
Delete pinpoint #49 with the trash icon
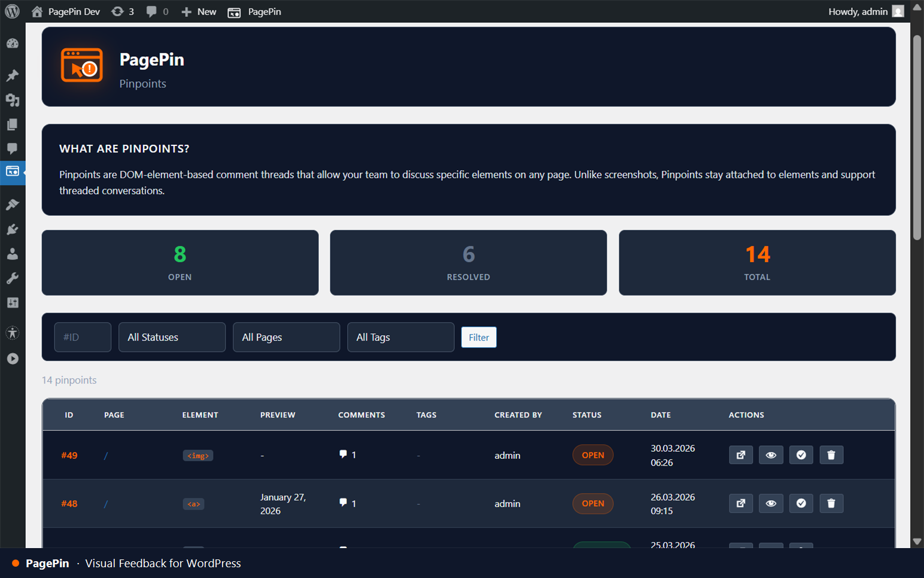(831, 455)
